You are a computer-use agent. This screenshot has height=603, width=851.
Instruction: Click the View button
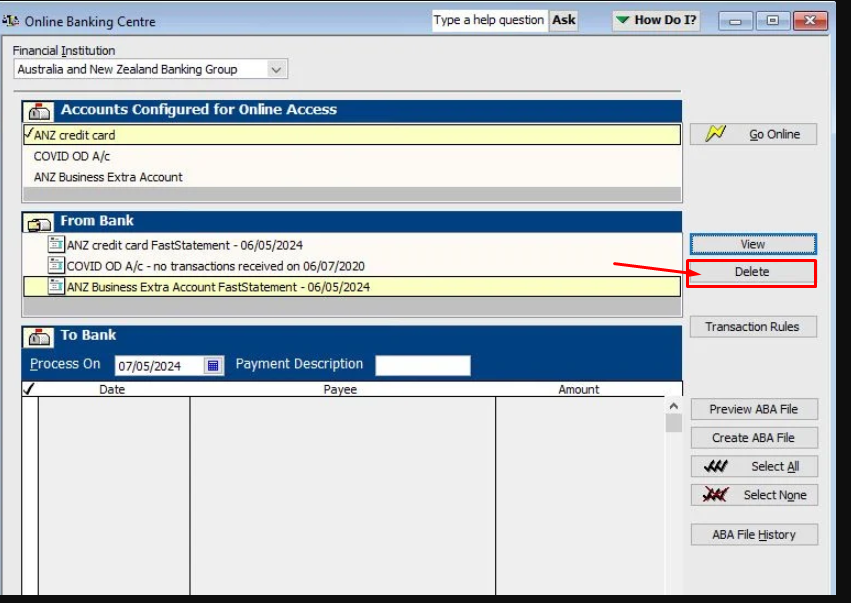tap(753, 244)
